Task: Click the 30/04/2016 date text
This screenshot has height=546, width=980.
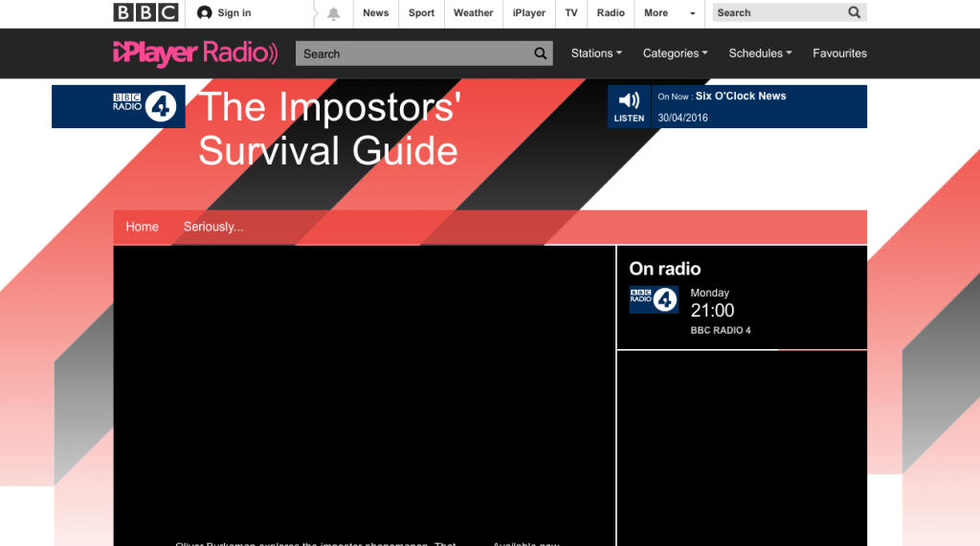Action: [x=682, y=118]
